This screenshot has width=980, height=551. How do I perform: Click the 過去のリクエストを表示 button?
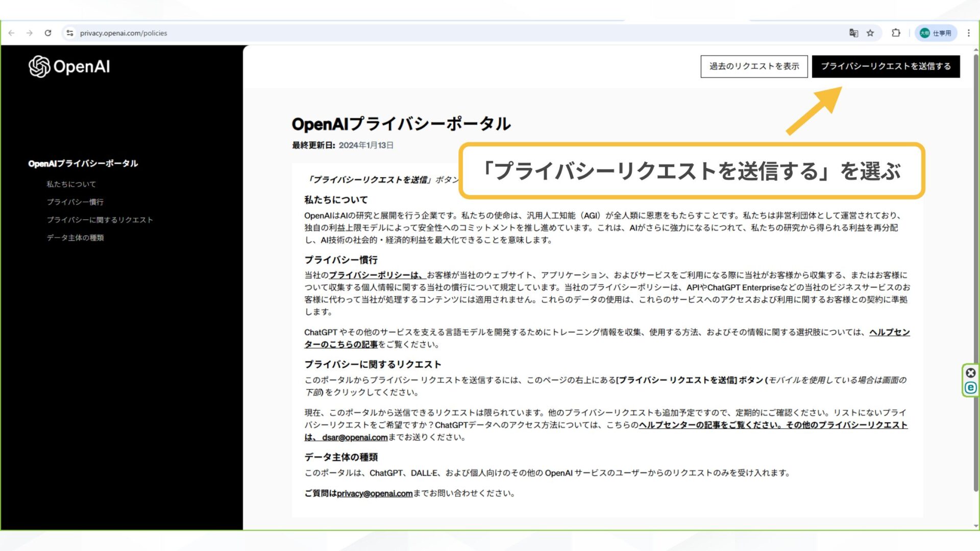pyautogui.click(x=754, y=66)
